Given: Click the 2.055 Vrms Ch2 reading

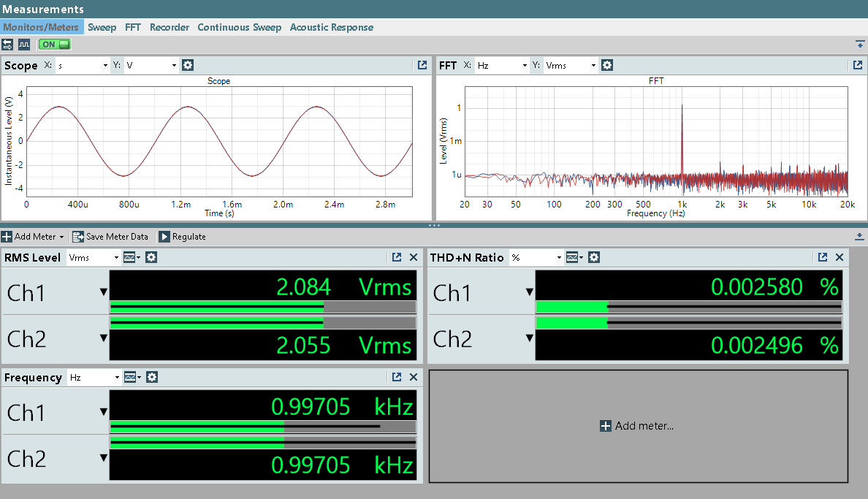Looking at the screenshot, I should (343, 345).
